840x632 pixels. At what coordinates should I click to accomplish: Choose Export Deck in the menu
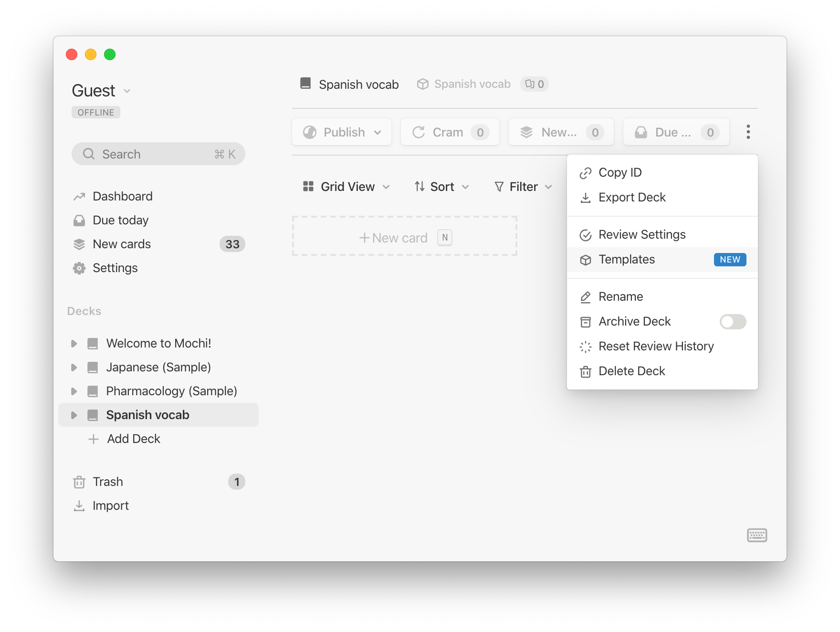pos(662,198)
